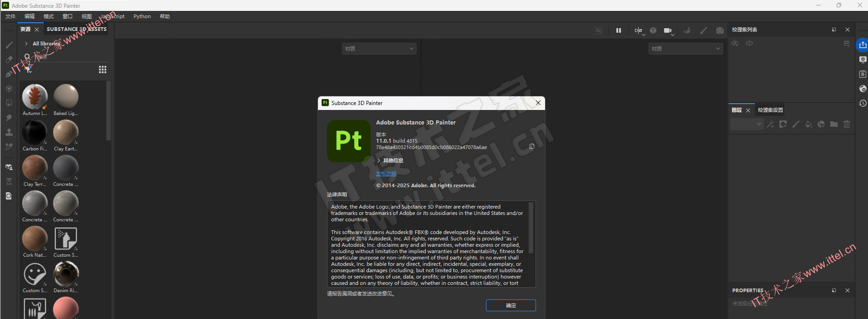The image size is (868, 319).
Task: Open the Python menu
Action: 142,16
